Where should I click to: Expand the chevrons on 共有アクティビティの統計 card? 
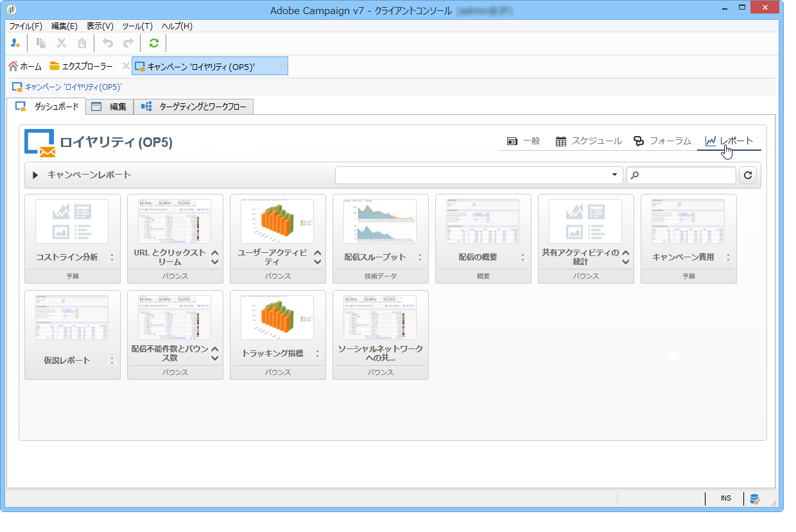(x=626, y=257)
